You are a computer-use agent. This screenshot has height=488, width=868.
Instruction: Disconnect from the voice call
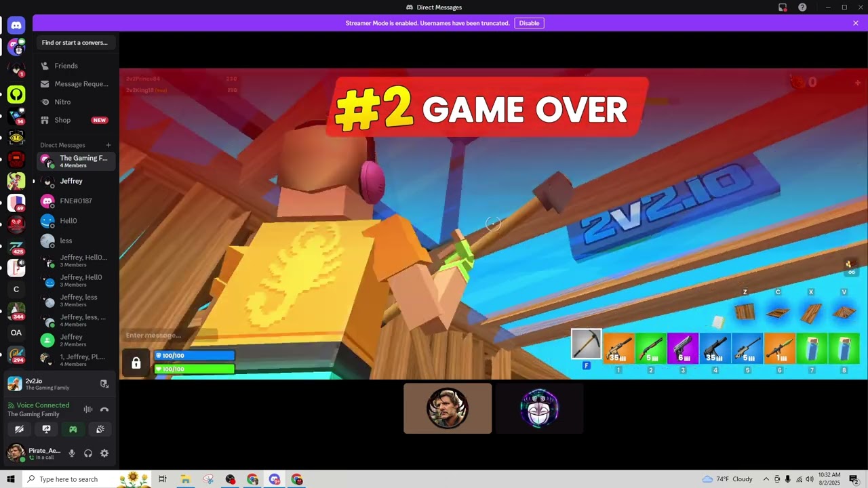tap(104, 409)
